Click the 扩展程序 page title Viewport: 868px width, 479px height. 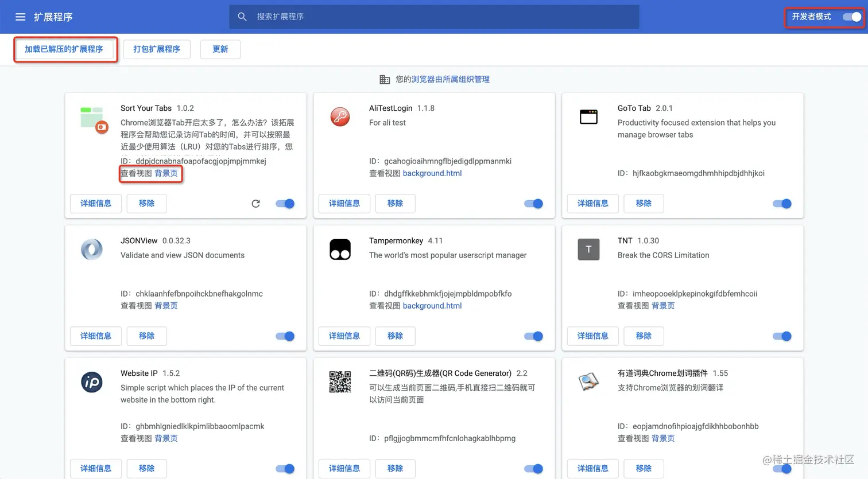coord(53,17)
